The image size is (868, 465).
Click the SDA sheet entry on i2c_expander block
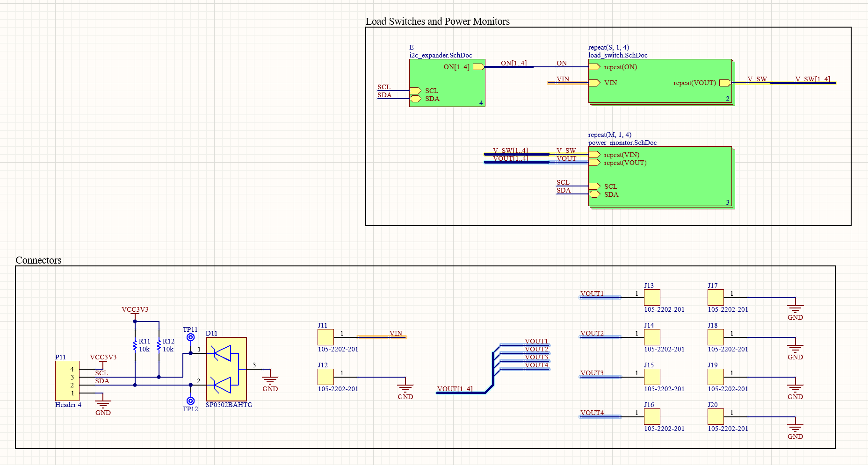point(415,99)
